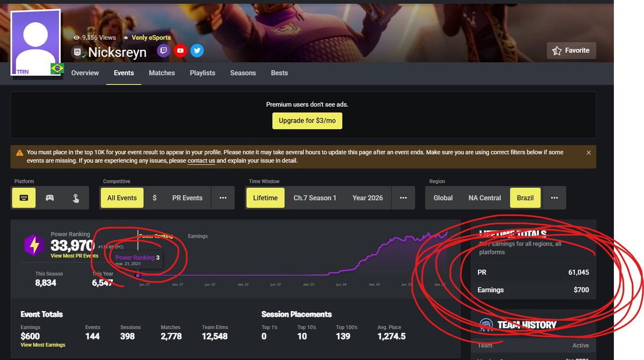Screen dimensions: 644x360
Task: Click the Epic Games platform badge beside Nicksreyn
Action: 78,52
